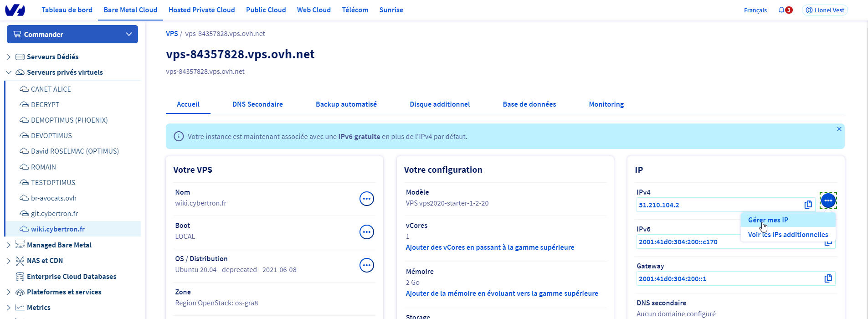Click Ajouter de la mémoire upgrade link
The height and width of the screenshot is (319, 868).
pos(502,293)
